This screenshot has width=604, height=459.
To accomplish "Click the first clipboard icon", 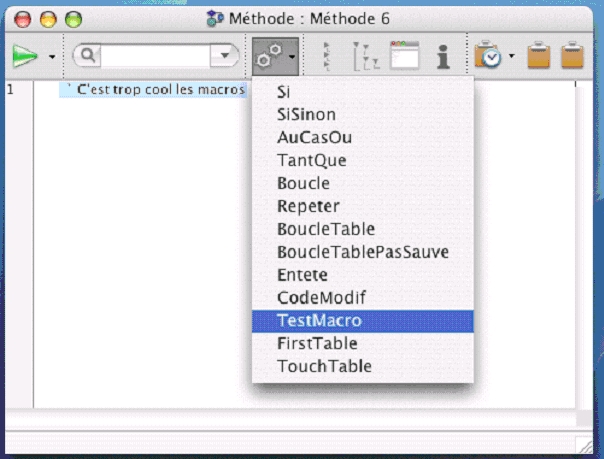I will point(538,57).
